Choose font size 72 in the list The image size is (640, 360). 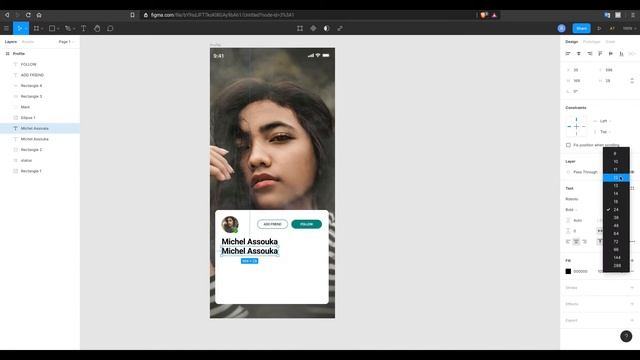[x=616, y=242]
